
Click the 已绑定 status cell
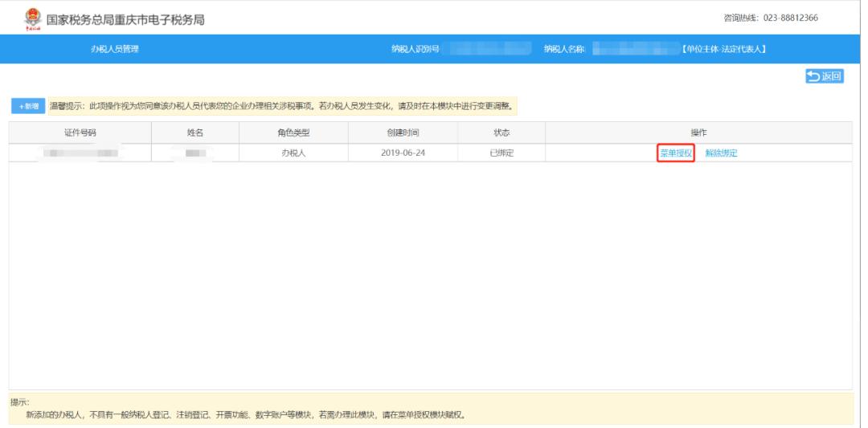click(501, 153)
